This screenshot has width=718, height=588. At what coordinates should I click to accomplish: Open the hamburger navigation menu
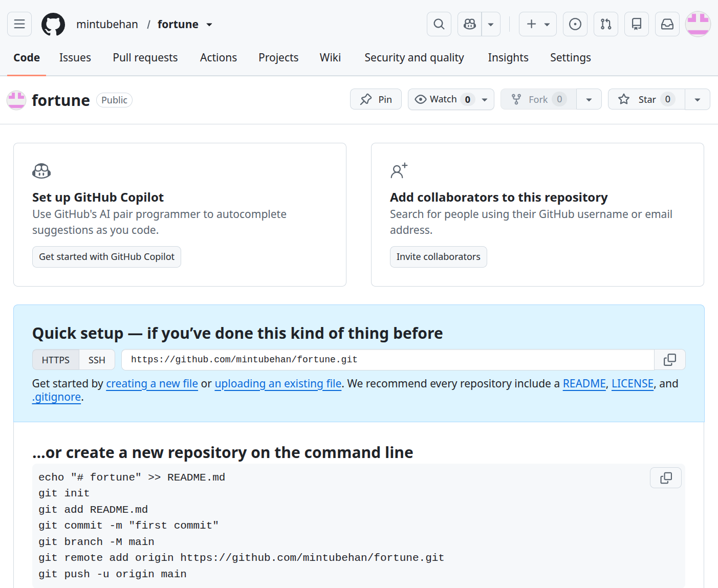[19, 24]
